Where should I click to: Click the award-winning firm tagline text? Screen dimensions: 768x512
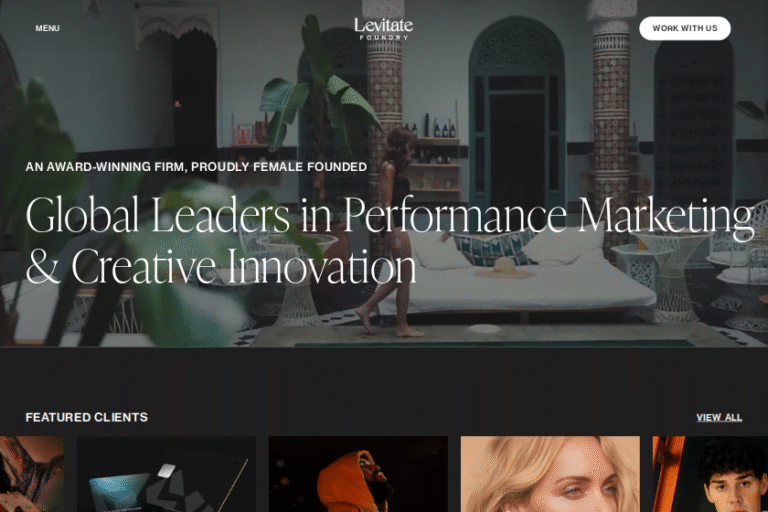click(x=196, y=167)
